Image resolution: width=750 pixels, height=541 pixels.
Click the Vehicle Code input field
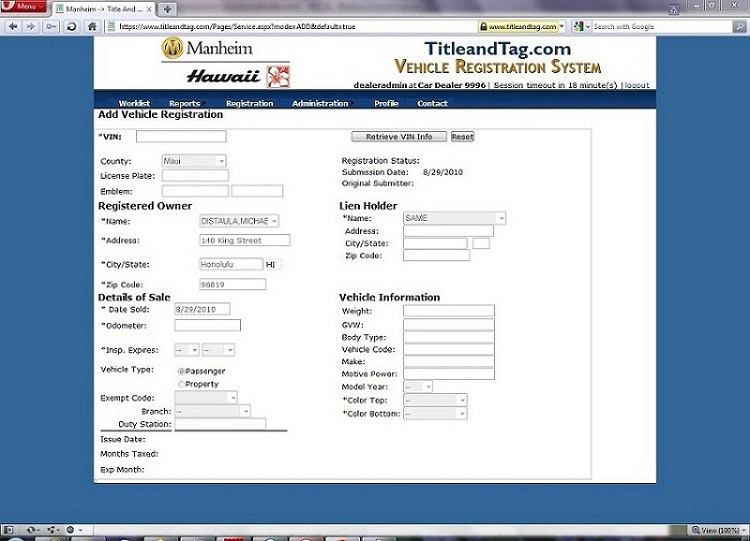coord(449,349)
